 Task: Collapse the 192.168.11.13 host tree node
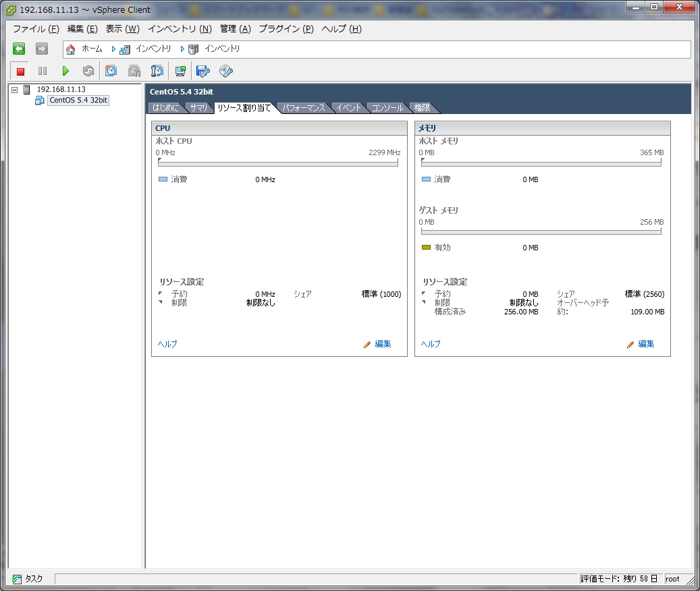[x=15, y=90]
